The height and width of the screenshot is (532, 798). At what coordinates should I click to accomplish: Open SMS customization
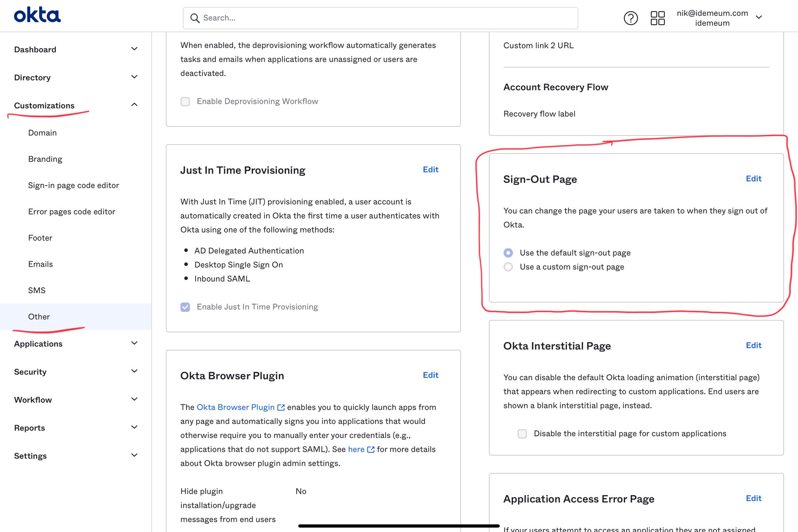coord(37,291)
